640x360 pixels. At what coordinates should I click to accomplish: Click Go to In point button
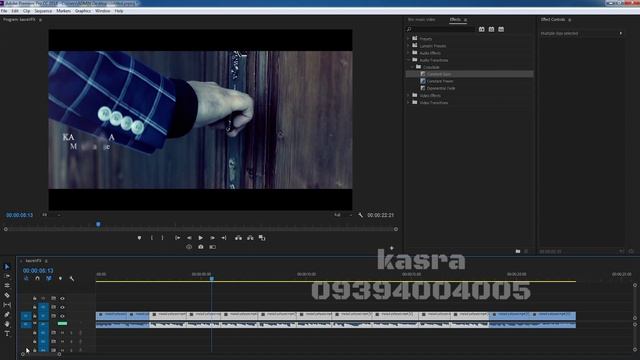click(178, 238)
